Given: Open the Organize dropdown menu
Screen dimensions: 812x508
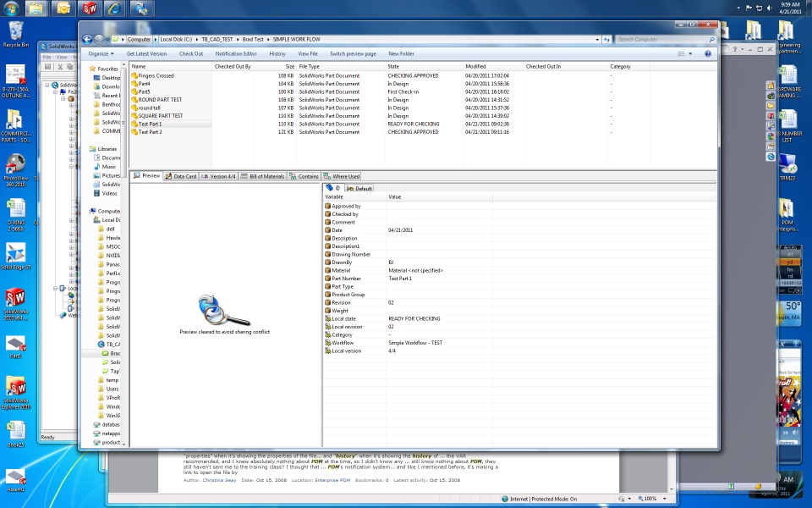Looking at the screenshot, I should (x=101, y=54).
